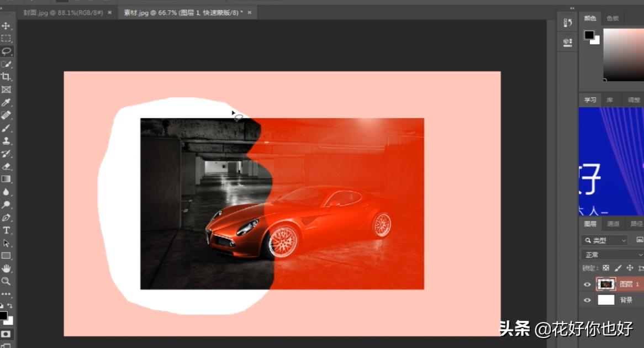Select the Clone Stamp tool
Viewport: 644px width, 348px height.
coord(6,141)
